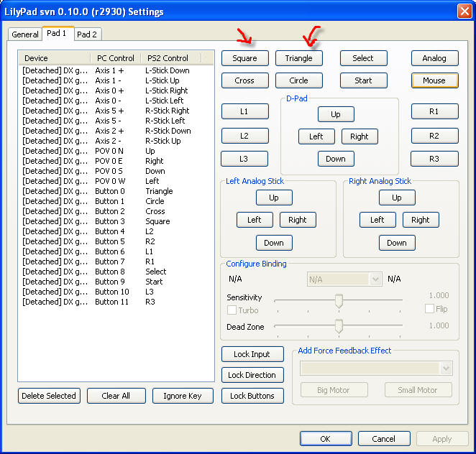Screen dimensions: 476x454
Task: Click the Sensitivity slider handle
Action: (x=339, y=301)
